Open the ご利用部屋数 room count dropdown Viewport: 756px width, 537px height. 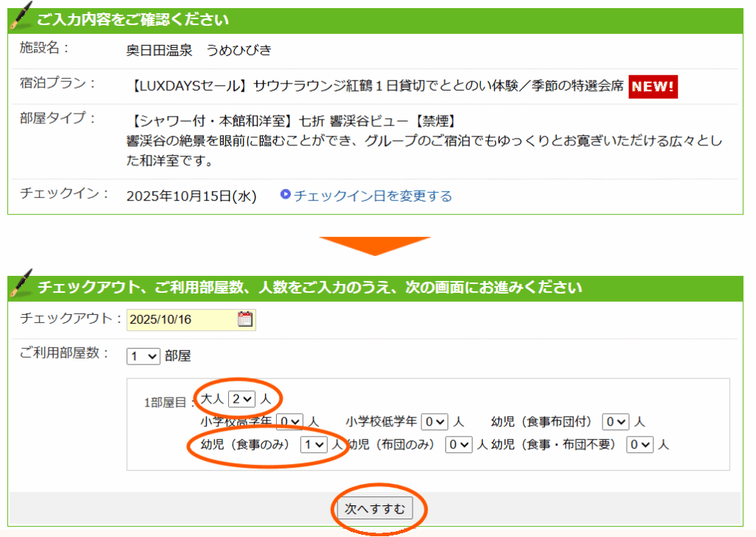pyautogui.click(x=143, y=356)
